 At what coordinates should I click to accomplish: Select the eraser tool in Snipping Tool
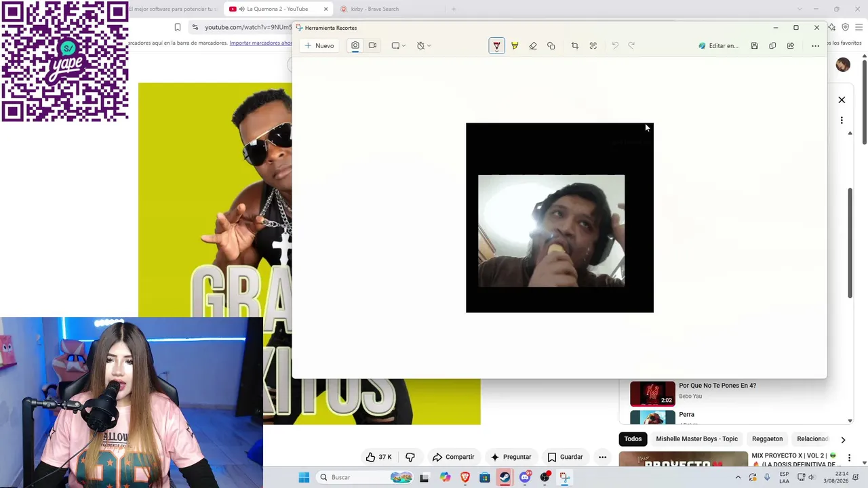point(533,45)
